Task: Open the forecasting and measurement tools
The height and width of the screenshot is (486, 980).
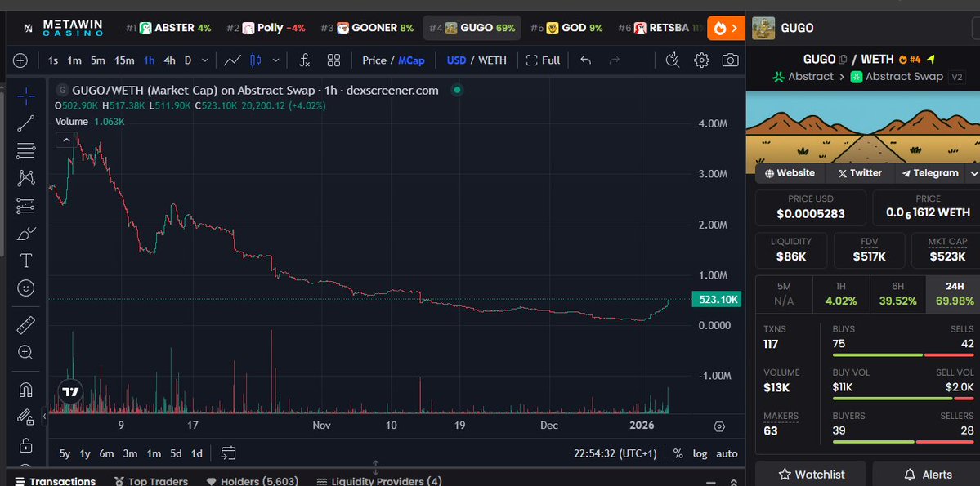Action: click(x=25, y=206)
